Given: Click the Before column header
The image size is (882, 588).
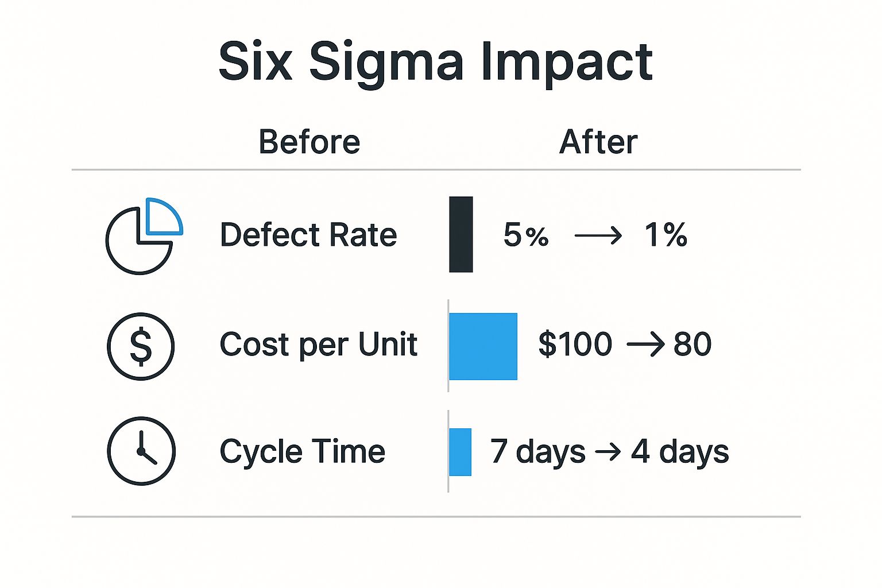Looking at the screenshot, I should [309, 142].
